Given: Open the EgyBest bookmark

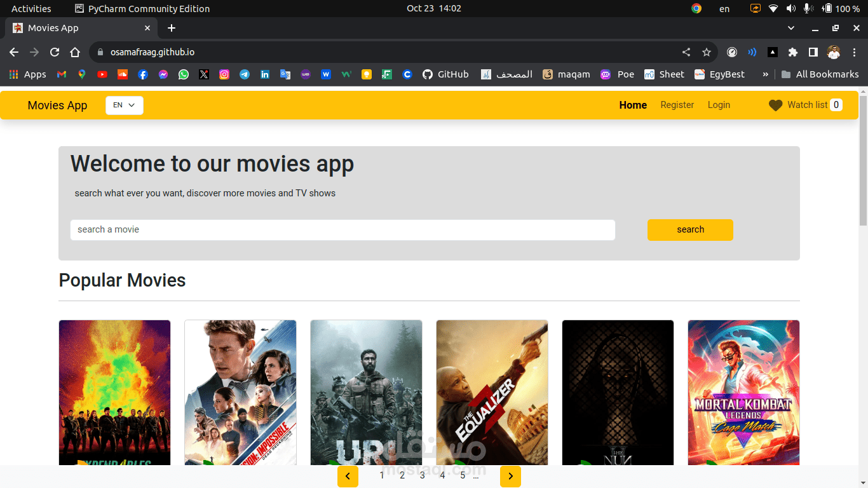Looking at the screenshot, I should pos(719,74).
